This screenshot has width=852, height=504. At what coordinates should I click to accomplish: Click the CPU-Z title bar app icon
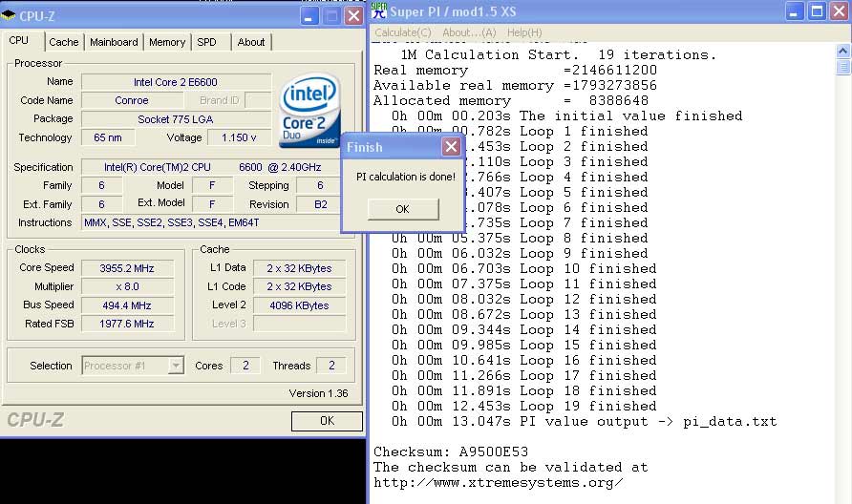pyautogui.click(x=9, y=15)
